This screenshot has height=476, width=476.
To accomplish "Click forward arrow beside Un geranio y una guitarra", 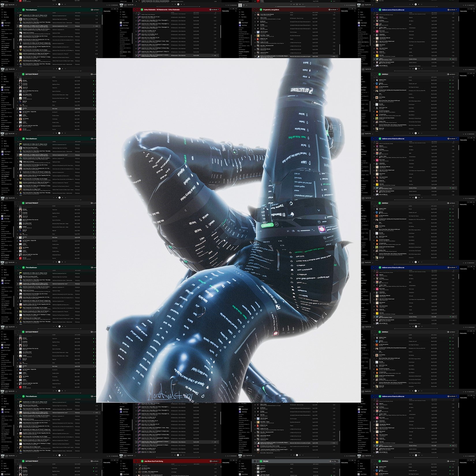I will (257, 10).
